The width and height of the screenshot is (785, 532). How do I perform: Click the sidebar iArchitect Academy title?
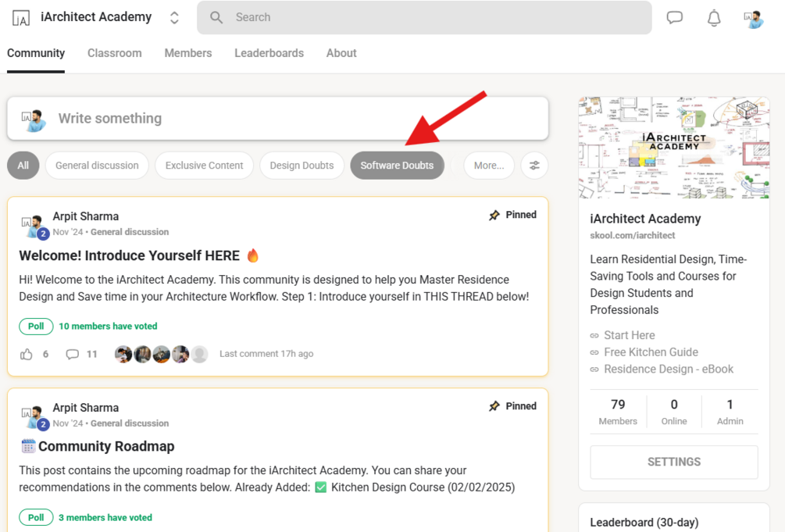click(645, 219)
